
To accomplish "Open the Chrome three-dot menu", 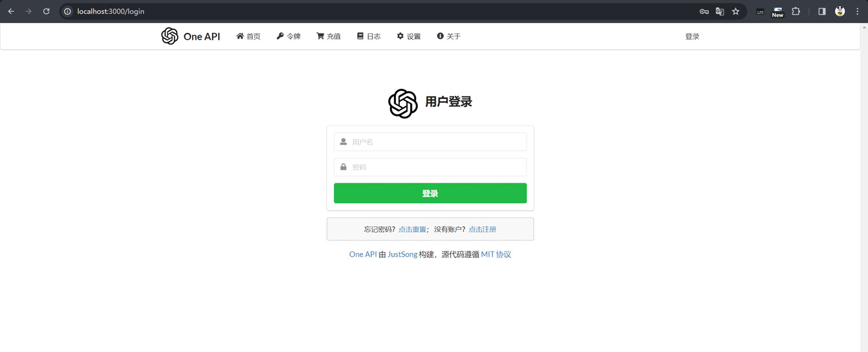I will click(858, 11).
